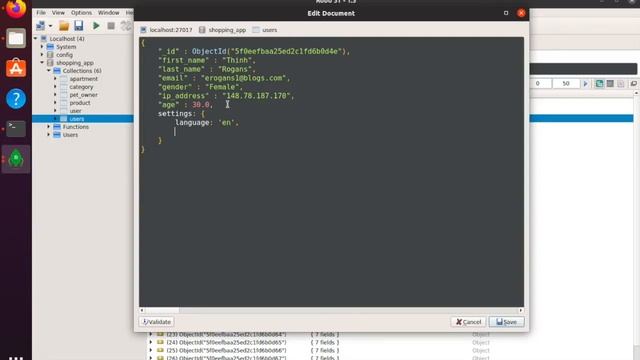Click the detach results window icon
The width and height of the screenshot is (640, 360).
point(633,83)
